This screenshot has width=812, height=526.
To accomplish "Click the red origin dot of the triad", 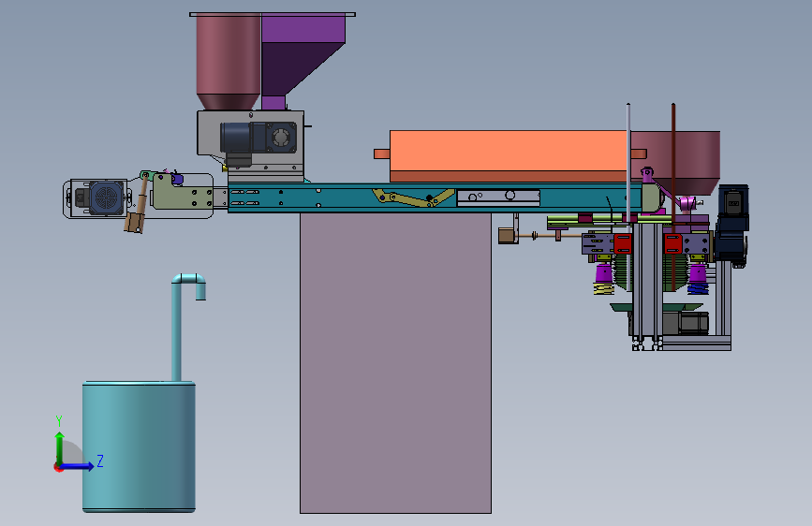I will (x=58, y=468).
